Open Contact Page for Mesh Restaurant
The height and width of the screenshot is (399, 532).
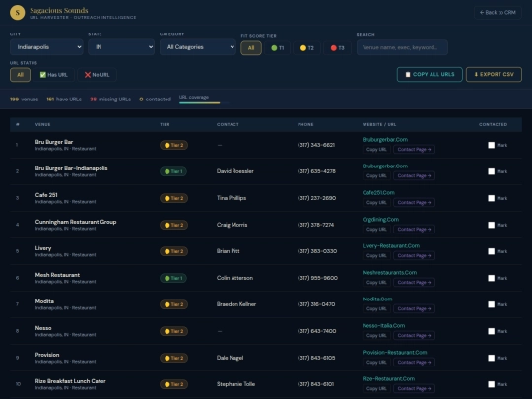pyautogui.click(x=414, y=283)
